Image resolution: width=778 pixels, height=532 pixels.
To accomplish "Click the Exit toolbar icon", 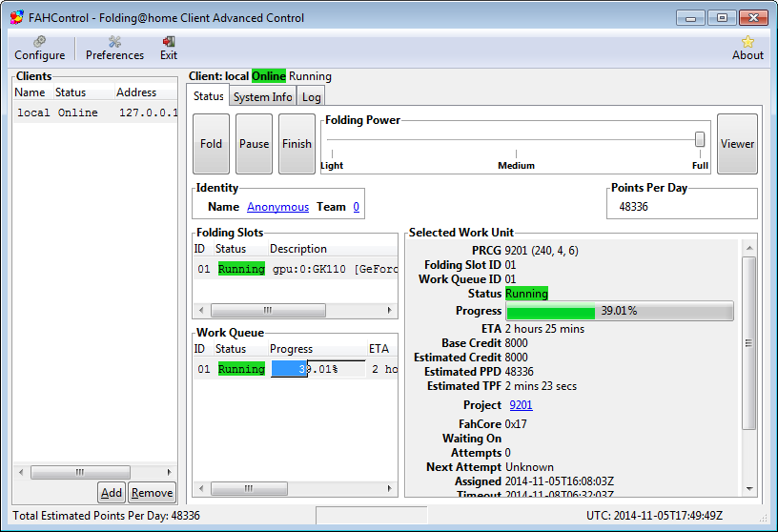I will [x=169, y=48].
